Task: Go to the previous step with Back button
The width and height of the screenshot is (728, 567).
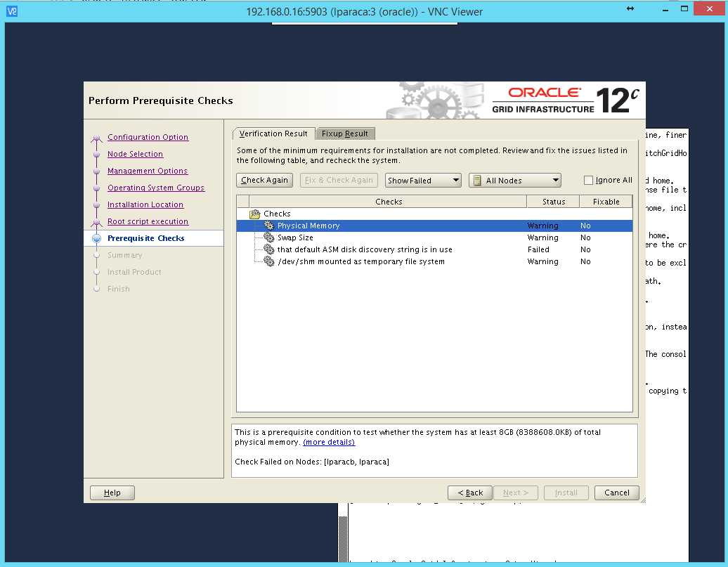Action: tap(470, 493)
